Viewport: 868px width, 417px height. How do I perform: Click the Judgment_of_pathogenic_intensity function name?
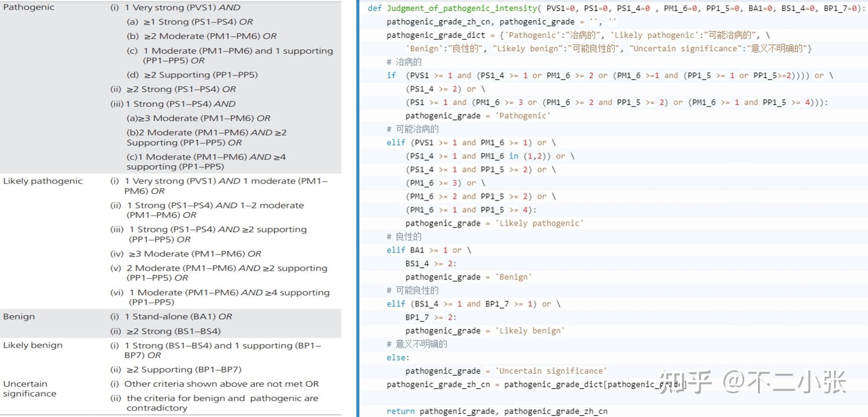pos(462,8)
